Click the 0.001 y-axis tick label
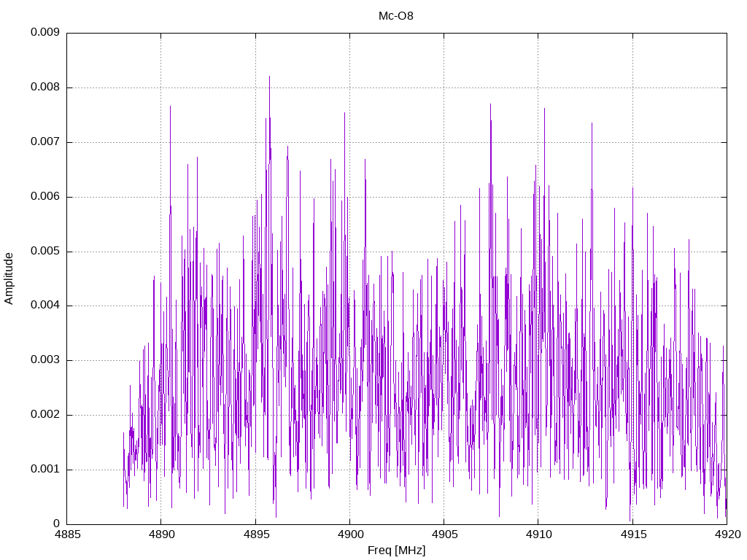Image resolution: width=747 pixels, height=560 pixels. (x=45, y=469)
